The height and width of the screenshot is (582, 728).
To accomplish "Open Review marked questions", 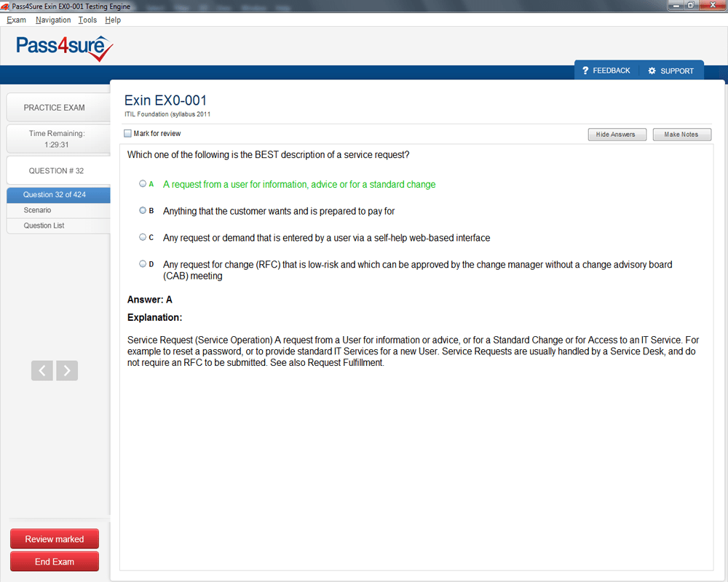I will coord(55,539).
